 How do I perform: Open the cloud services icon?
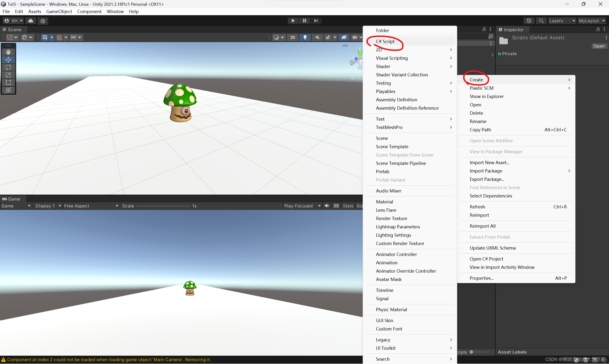[31, 21]
